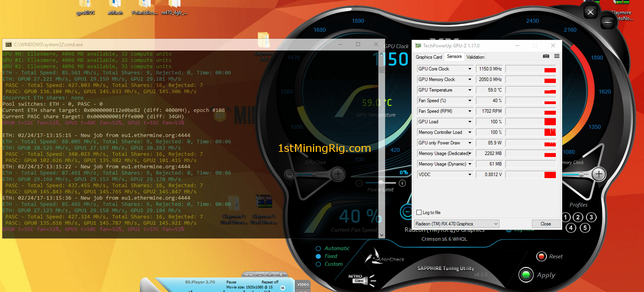Select the Automatic fan mode radio
The width and height of the screenshot is (644, 292).
click(318, 249)
